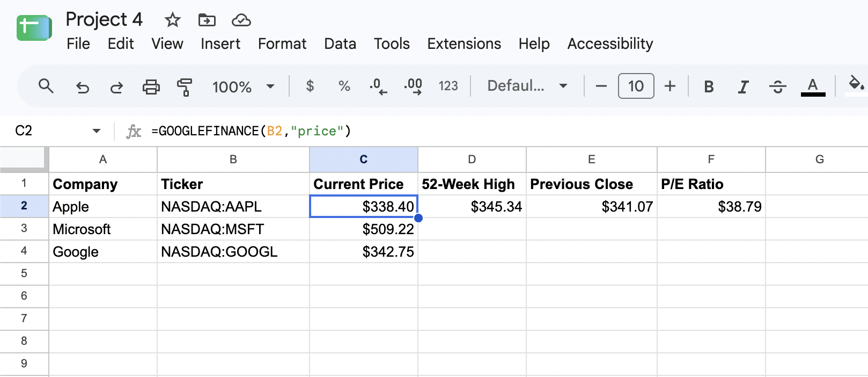Increase font size with plus button
Image resolution: width=868 pixels, height=377 pixels.
point(670,86)
